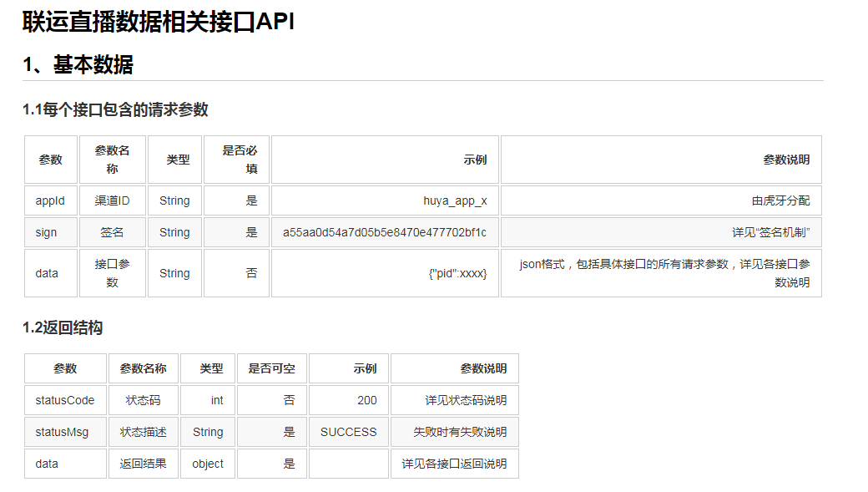Click the 详见"签名机制" description cell
The height and width of the screenshot is (492, 868).
point(661,232)
